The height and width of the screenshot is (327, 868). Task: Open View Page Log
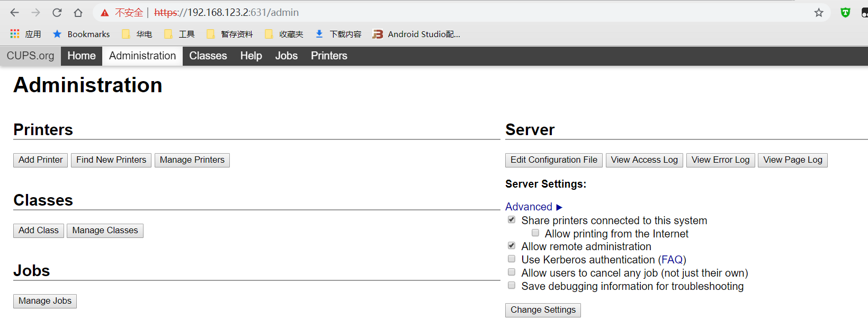pyautogui.click(x=793, y=160)
